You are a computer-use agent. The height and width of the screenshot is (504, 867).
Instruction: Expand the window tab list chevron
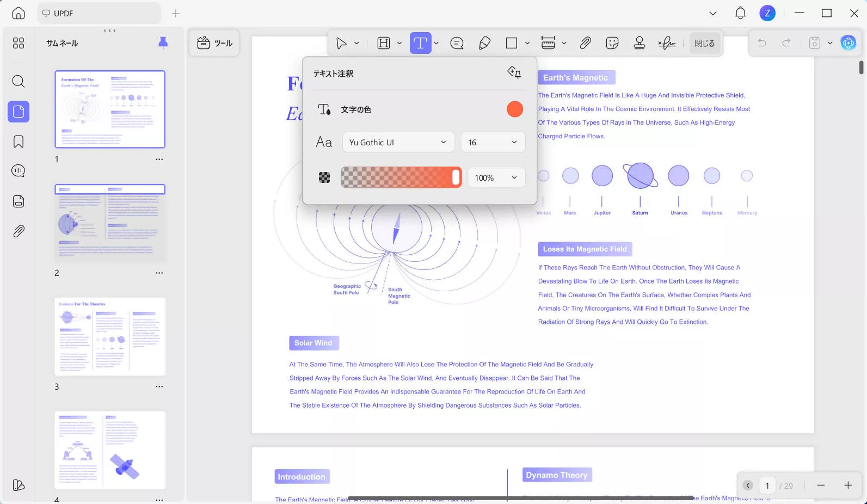(x=712, y=13)
